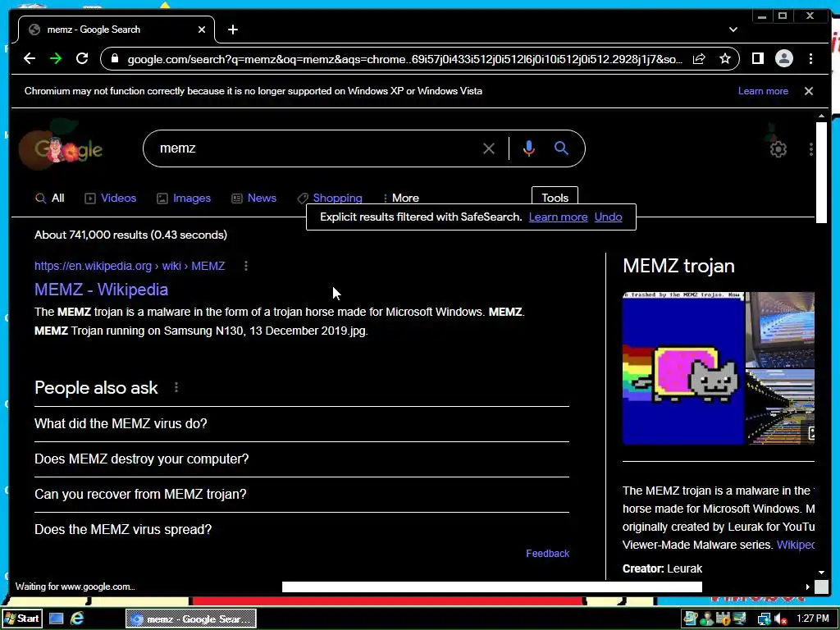840x630 pixels.
Task: Open the network connection tray icon
Action: coord(764,619)
